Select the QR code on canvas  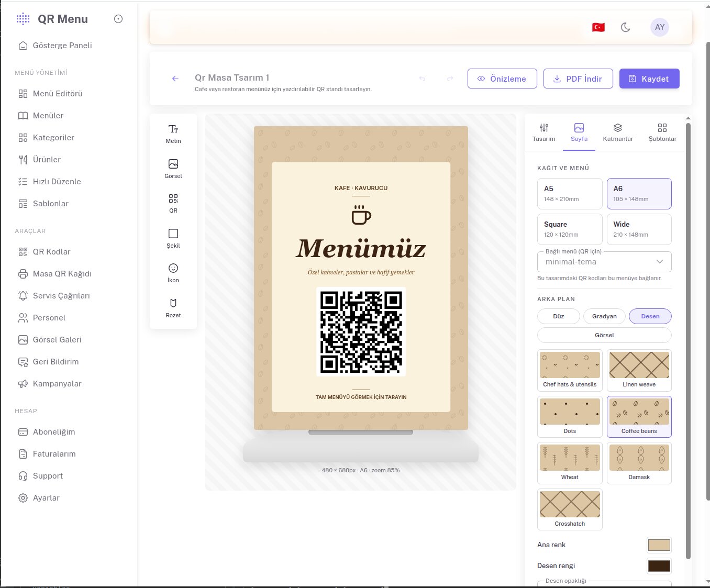(x=361, y=331)
